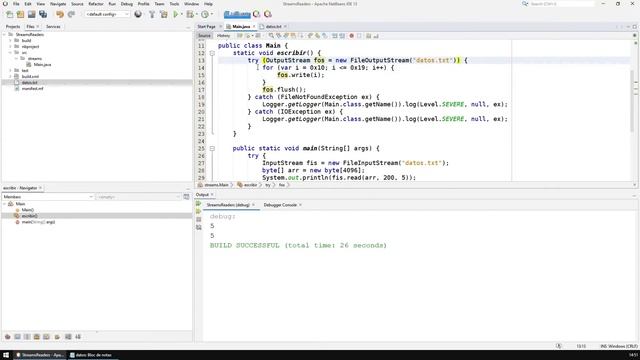Screen dimensions: 640x360
Task: Click the magnifier Find Selection icon in editor toolbar
Action: 271,36
